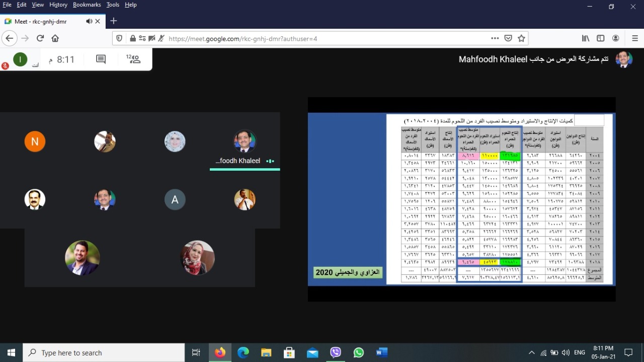This screenshot has width=644, height=362.
Task: Open Viber from the taskbar
Action: click(x=336, y=352)
